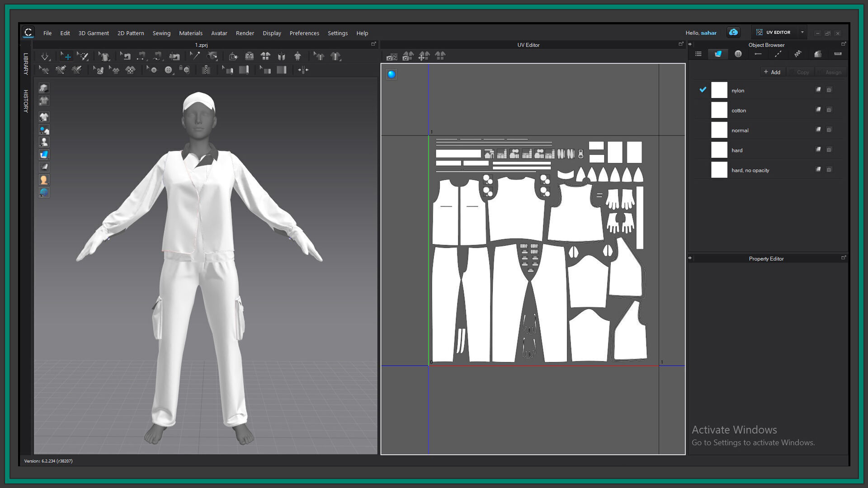Open the UV EDITOR mode dropdown arrow
Viewport: 868px width, 488px height.
click(x=802, y=32)
